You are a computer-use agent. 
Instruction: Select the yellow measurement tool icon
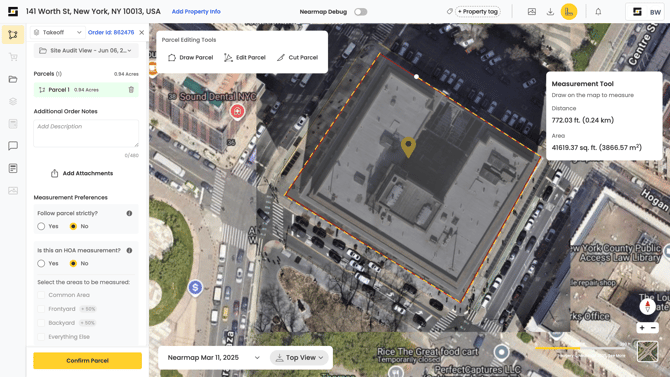569,12
